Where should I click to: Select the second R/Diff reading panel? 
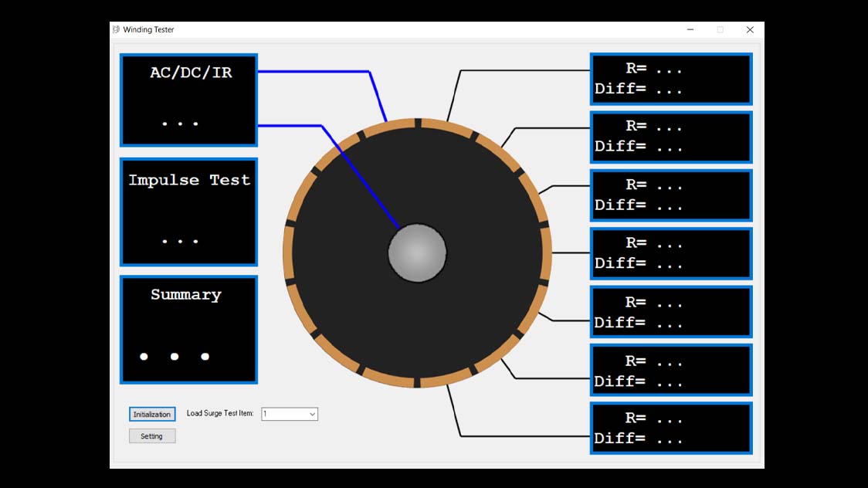pyautogui.click(x=670, y=137)
